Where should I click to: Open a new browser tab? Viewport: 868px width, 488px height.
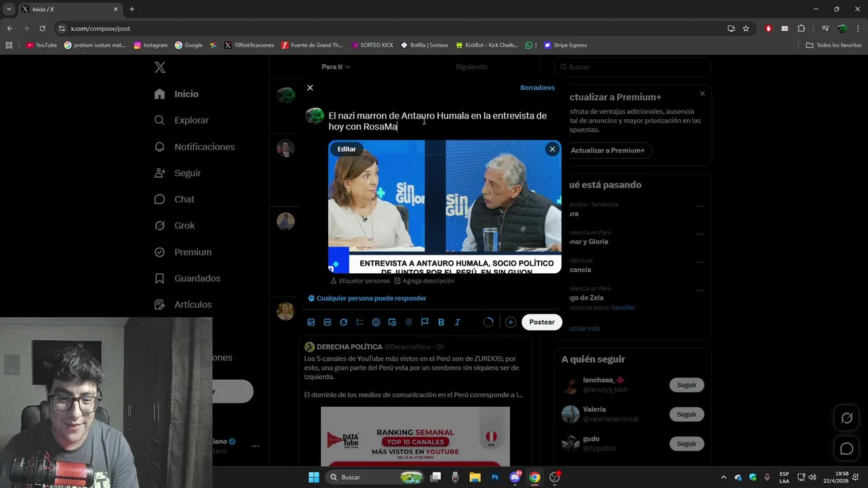(x=132, y=9)
